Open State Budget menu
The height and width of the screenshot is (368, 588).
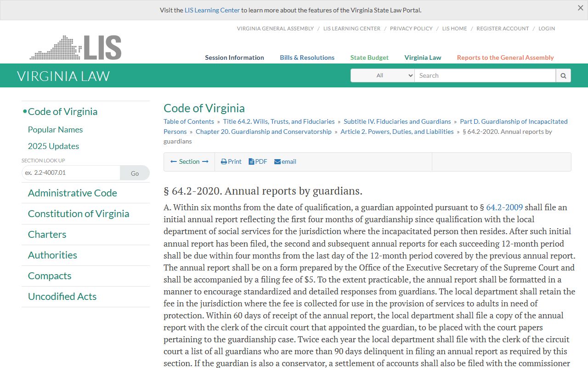point(369,57)
